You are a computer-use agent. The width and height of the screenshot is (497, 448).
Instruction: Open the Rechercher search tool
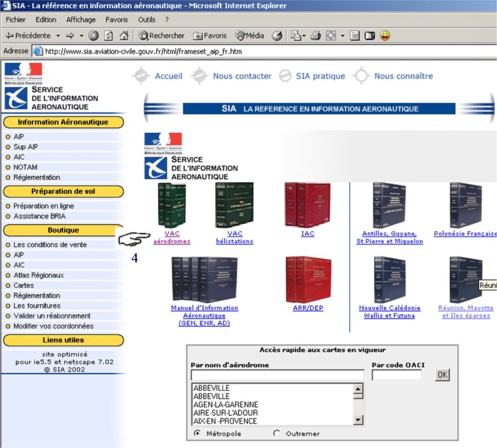161,36
